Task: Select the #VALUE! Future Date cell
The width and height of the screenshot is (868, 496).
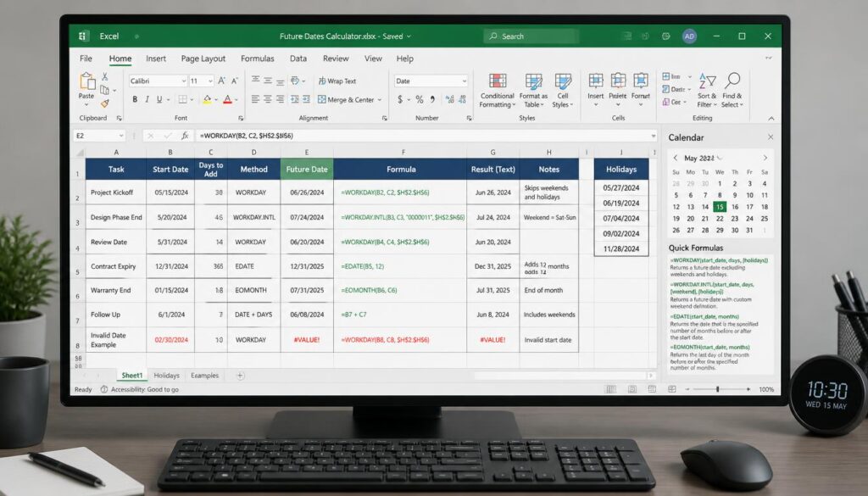Action: 307,340
